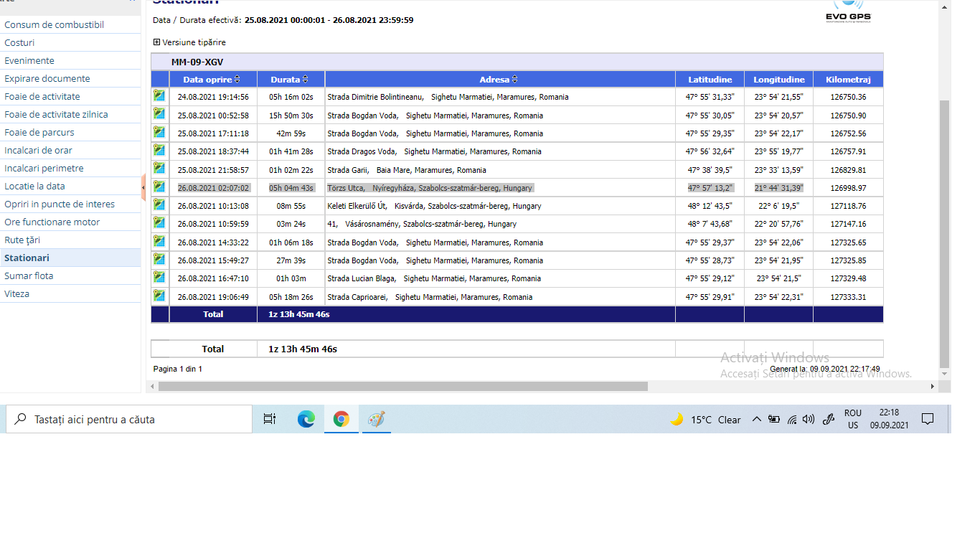
Task: Click map icon for Keleti Elkerülő Út row
Action: click(159, 204)
